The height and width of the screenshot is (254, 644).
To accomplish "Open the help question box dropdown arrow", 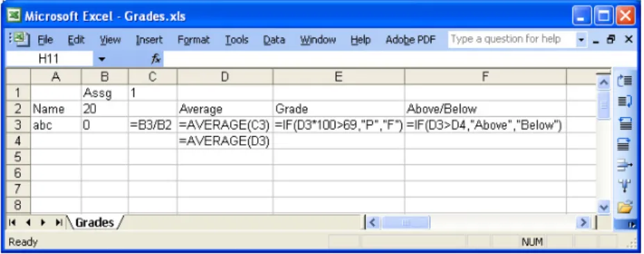I will pyautogui.click(x=581, y=40).
